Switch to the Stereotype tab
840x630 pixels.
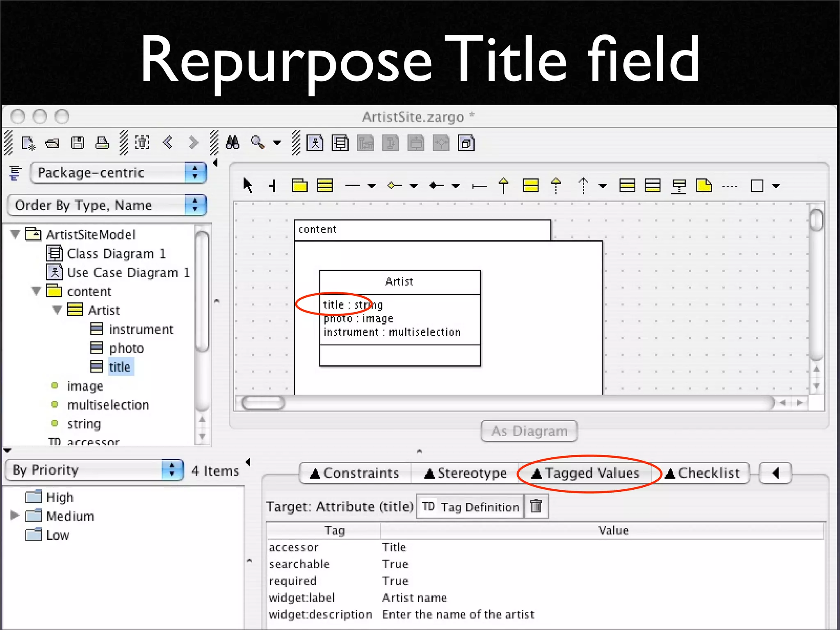click(465, 473)
